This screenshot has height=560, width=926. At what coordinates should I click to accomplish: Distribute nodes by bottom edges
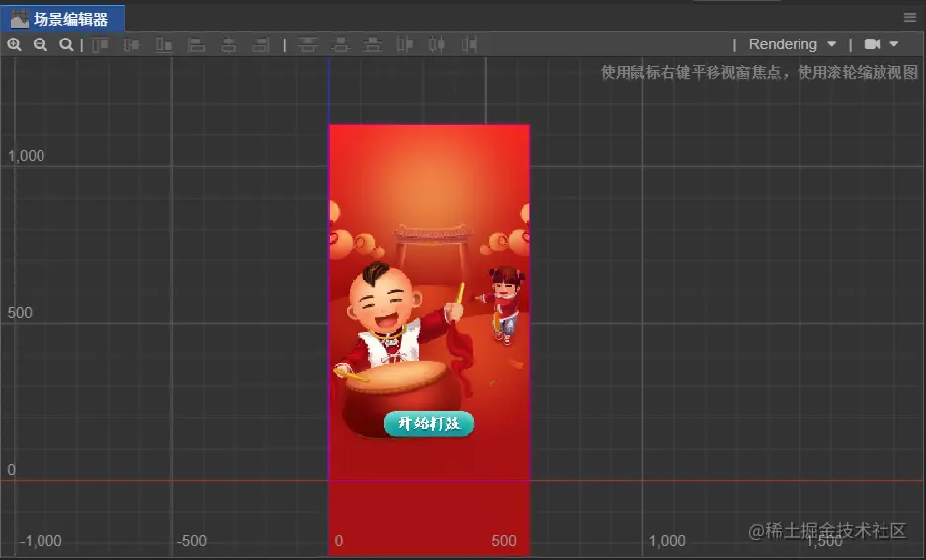coord(372,44)
